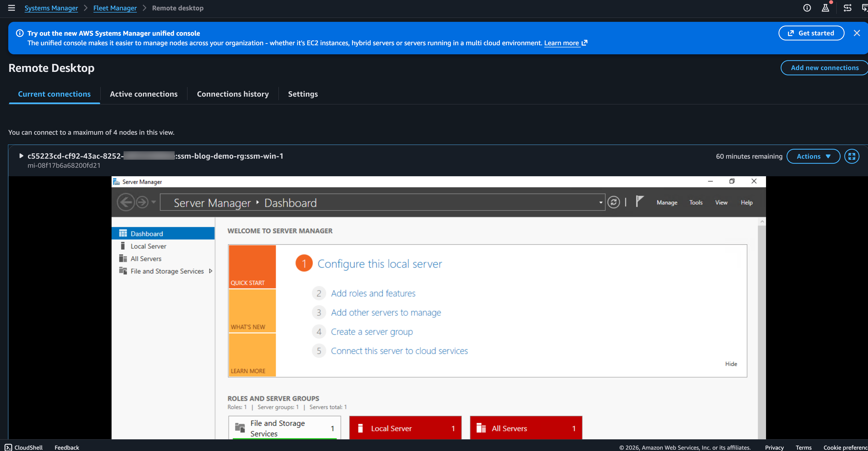Click the dashboard scrollbar up arrow

(762, 222)
